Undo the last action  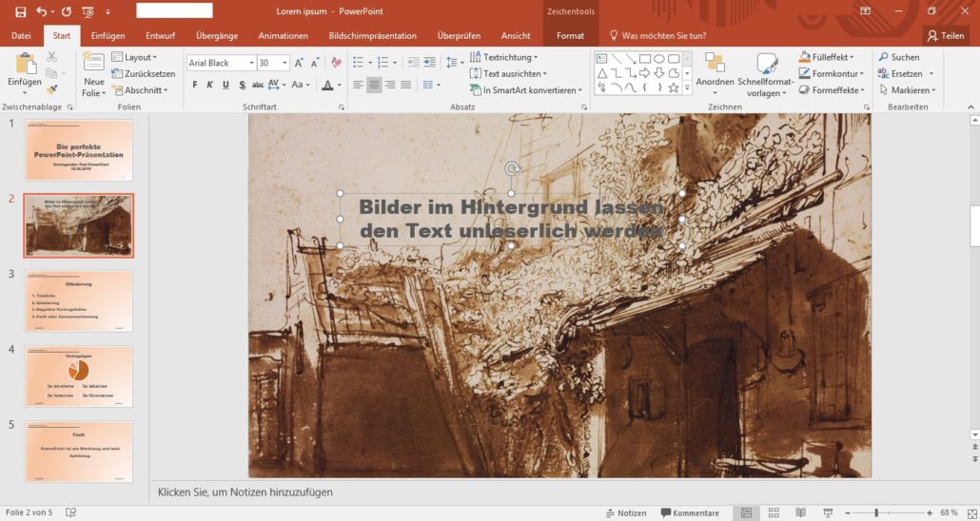pos(41,11)
